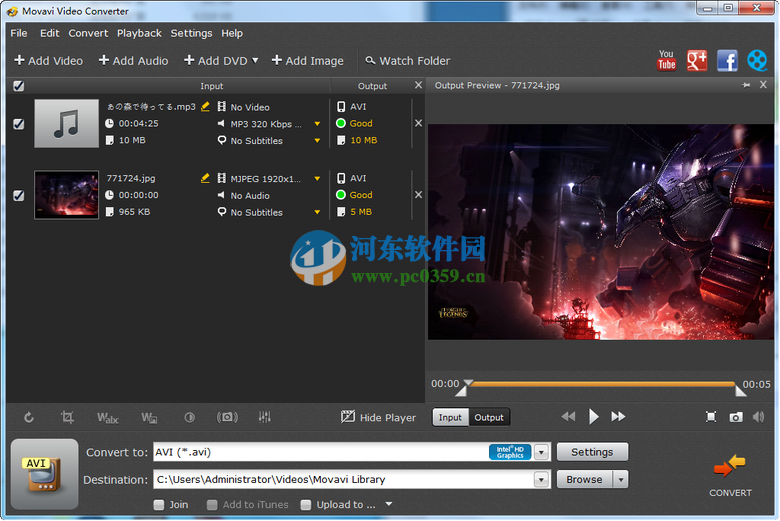Edit the name of the mp3 file
Image resolution: width=780 pixels, height=521 pixels.
pyautogui.click(x=205, y=106)
